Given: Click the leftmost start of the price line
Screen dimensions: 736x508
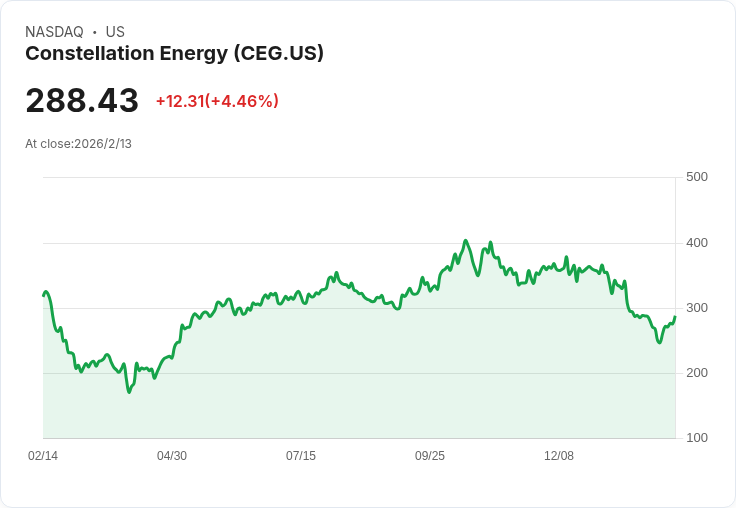Looking at the screenshot, I should [43, 295].
